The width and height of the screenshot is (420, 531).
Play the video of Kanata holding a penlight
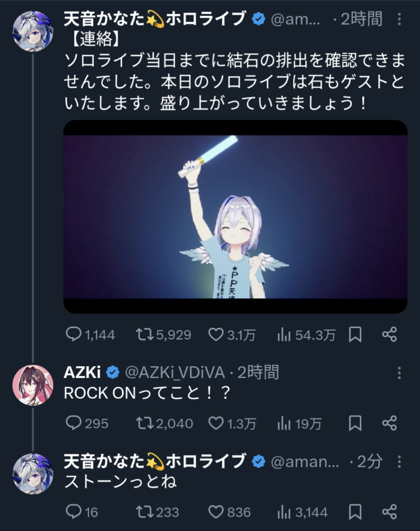[235, 216]
